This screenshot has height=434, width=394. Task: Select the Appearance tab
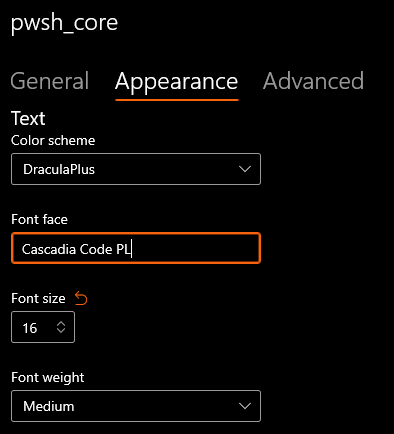(x=177, y=82)
